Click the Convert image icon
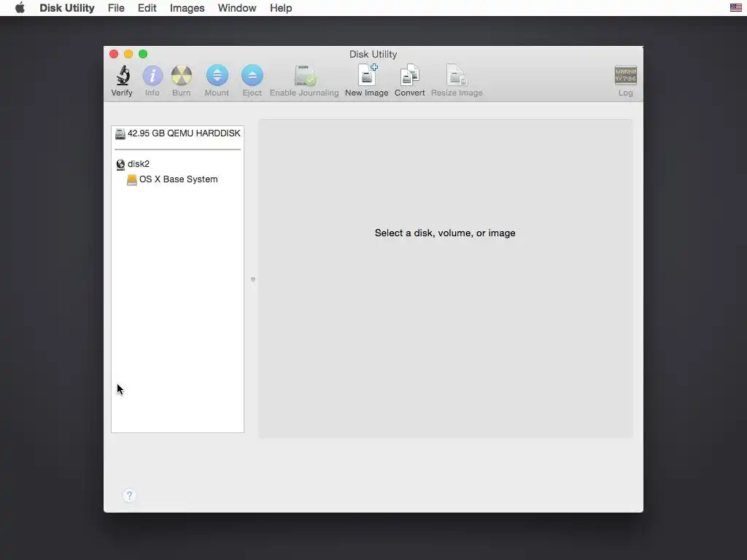Image resolution: width=747 pixels, height=560 pixels. click(410, 75)
